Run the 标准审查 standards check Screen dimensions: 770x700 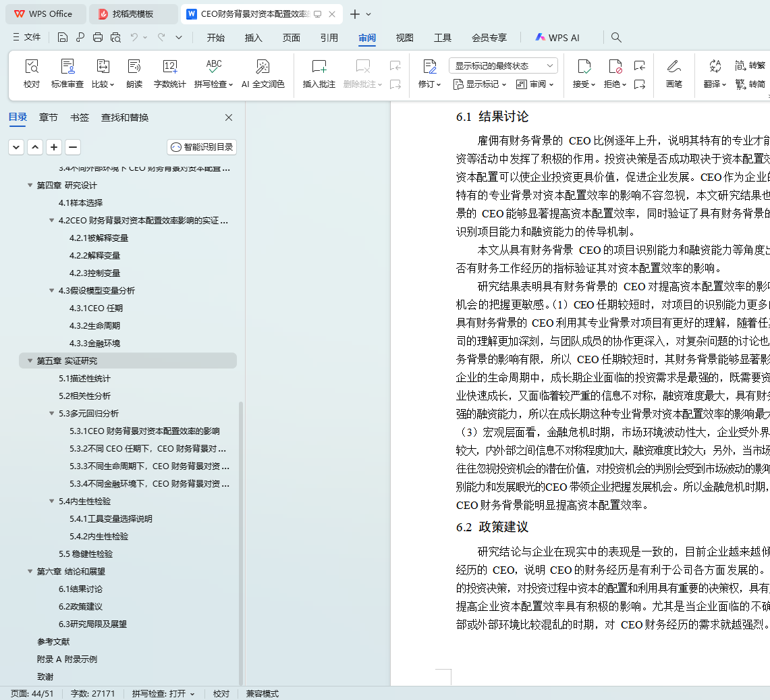point(67,74)
